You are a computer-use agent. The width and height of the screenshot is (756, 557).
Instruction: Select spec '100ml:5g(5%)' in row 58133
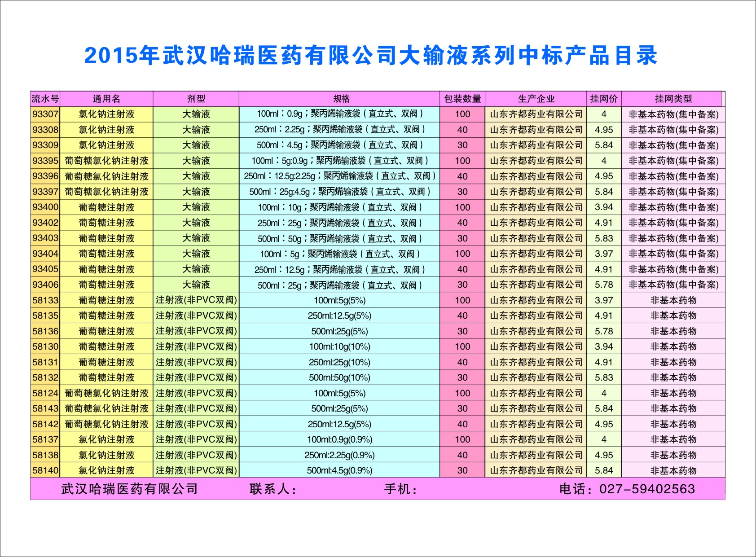click(x=339, y=300)
